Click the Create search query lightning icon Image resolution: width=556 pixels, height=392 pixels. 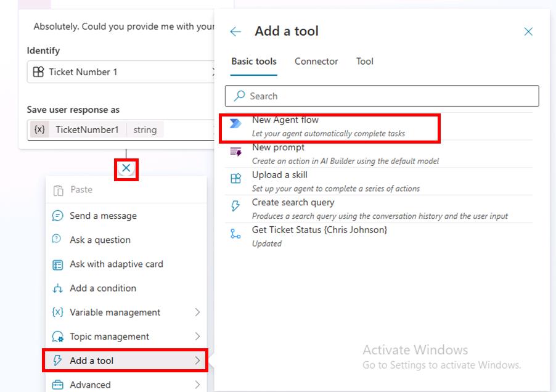click(235, 206)
